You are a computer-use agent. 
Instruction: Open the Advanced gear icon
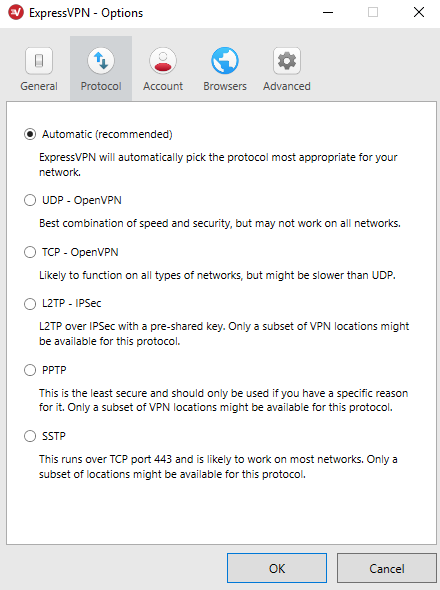[287, 61]
